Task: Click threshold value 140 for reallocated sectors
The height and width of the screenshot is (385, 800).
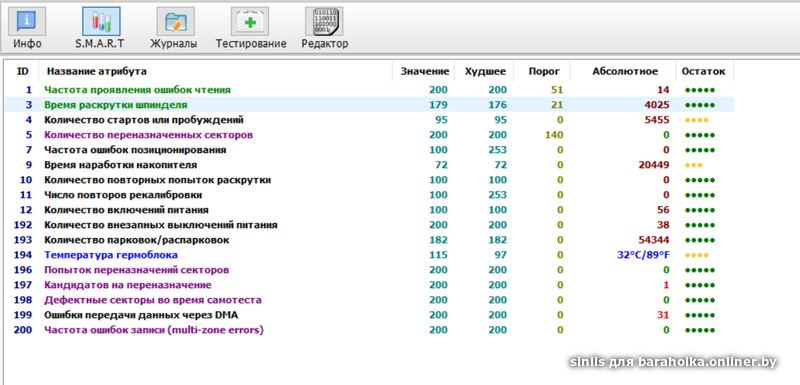Action: click(554, 135)
